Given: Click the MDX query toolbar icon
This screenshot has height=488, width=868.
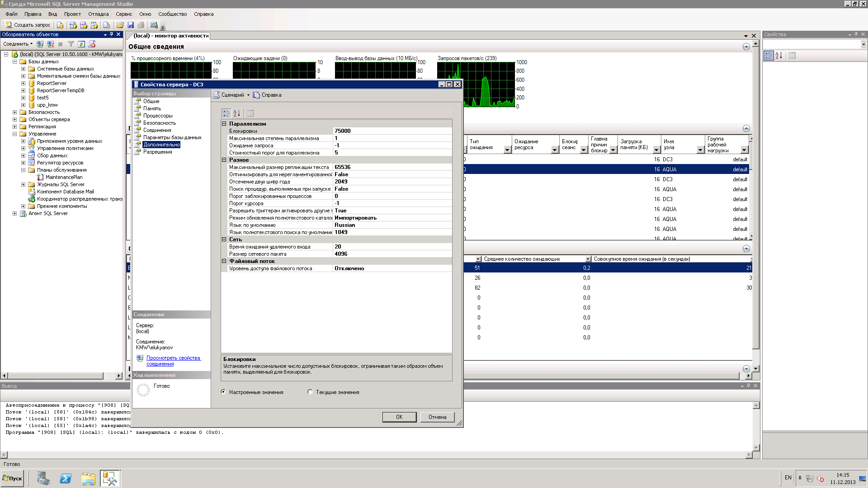Looking at the screenshot, I should tap(73, 25).
